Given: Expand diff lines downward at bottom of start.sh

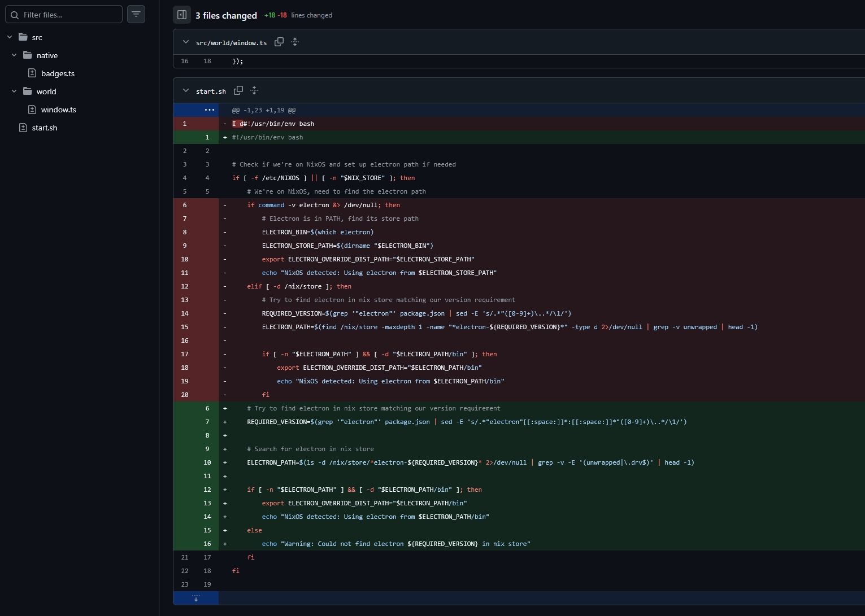Looking at the screenshot, I should pyautogui.click(x=196, y=598).
